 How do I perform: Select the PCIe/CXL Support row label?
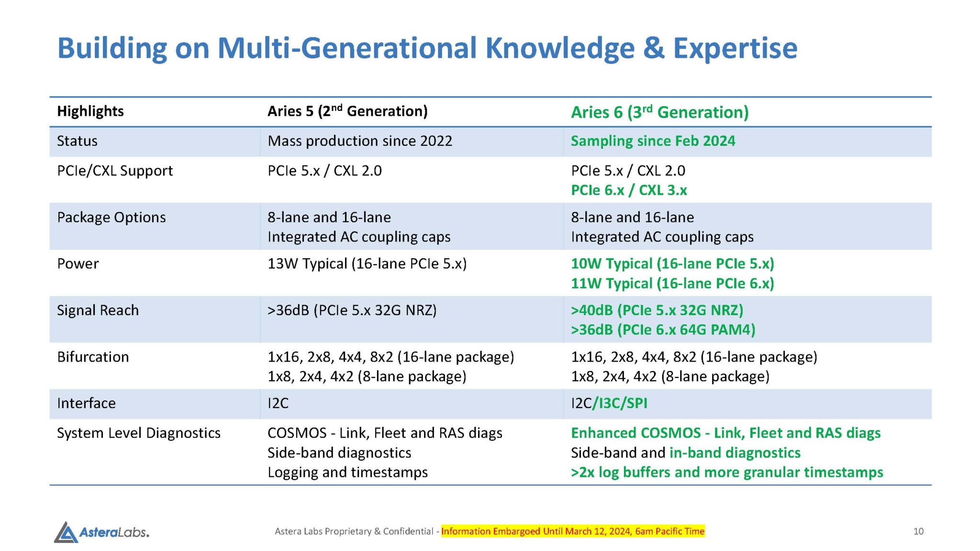tap(115, 171)
